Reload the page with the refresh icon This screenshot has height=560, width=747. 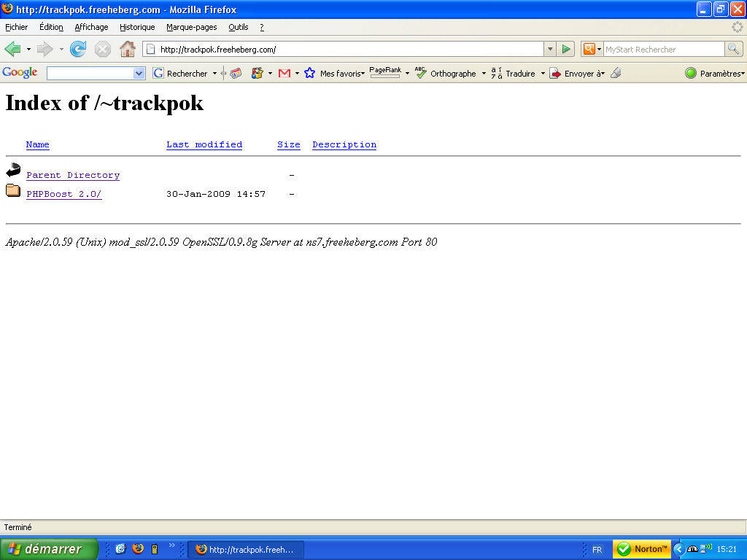click(78, 50)
